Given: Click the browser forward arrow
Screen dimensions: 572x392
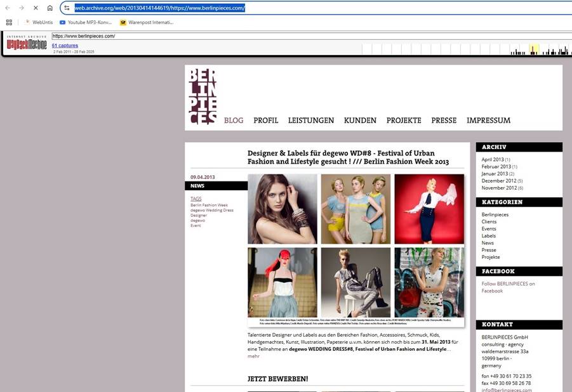Looking at the screenshot, I should 22,8.
